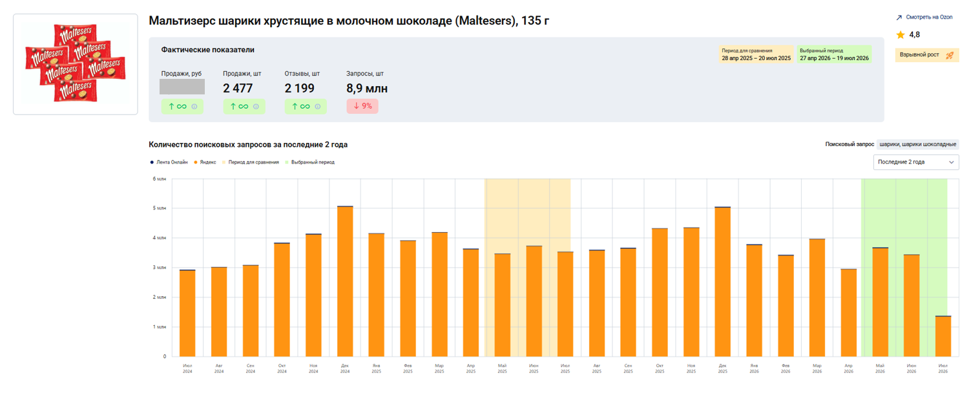Click the info icon under Продажи, руб
Image resolution: width=980 pixels, height=397 pixels.
tap(194, 107)
